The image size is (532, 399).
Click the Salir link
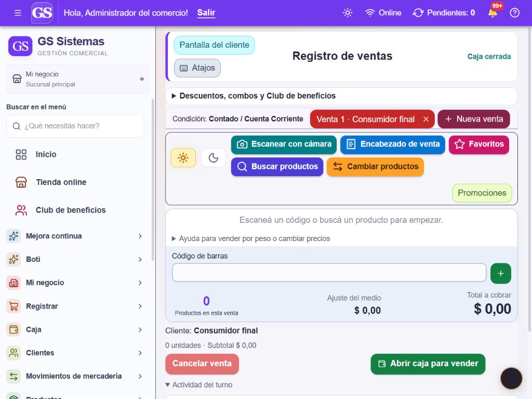click(x=206, y=13)
